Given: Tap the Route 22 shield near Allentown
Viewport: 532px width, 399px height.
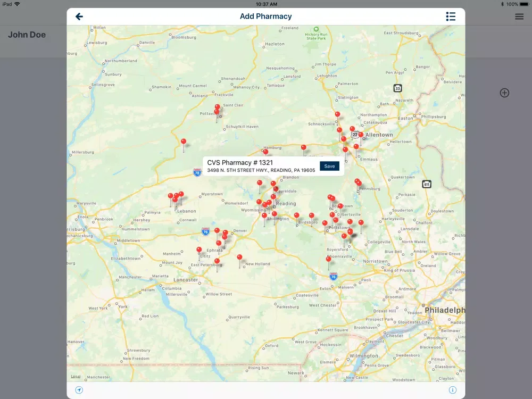Looking at the screenshot, I should point(355,135).
